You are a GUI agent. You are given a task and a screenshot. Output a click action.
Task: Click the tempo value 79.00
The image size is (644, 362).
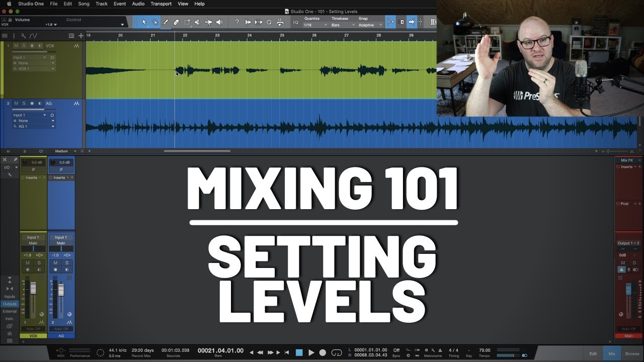[484, 350]
